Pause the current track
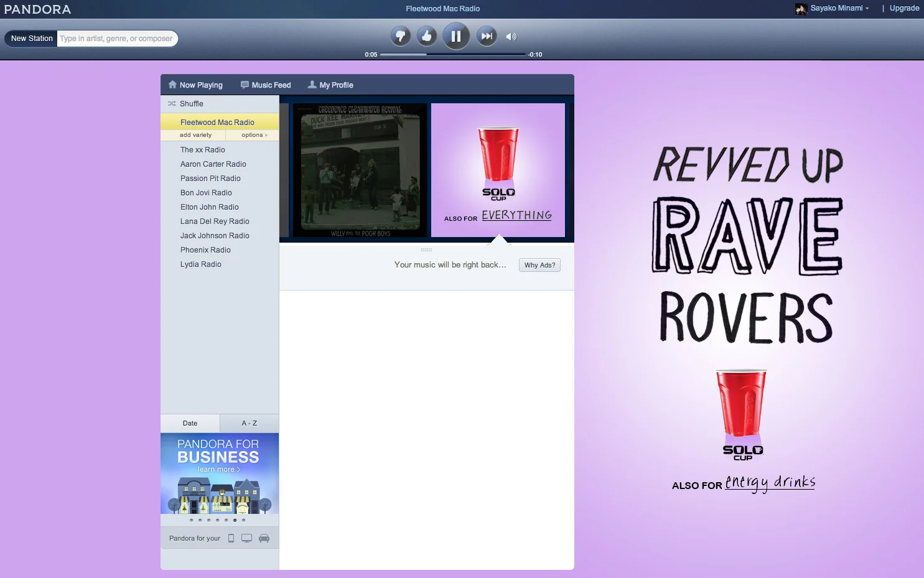Screen dimensions: 924x578 [456, 36]
